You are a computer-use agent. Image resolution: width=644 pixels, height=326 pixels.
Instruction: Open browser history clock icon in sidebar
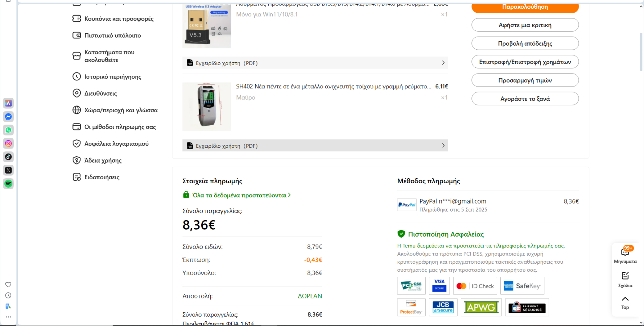8,296
